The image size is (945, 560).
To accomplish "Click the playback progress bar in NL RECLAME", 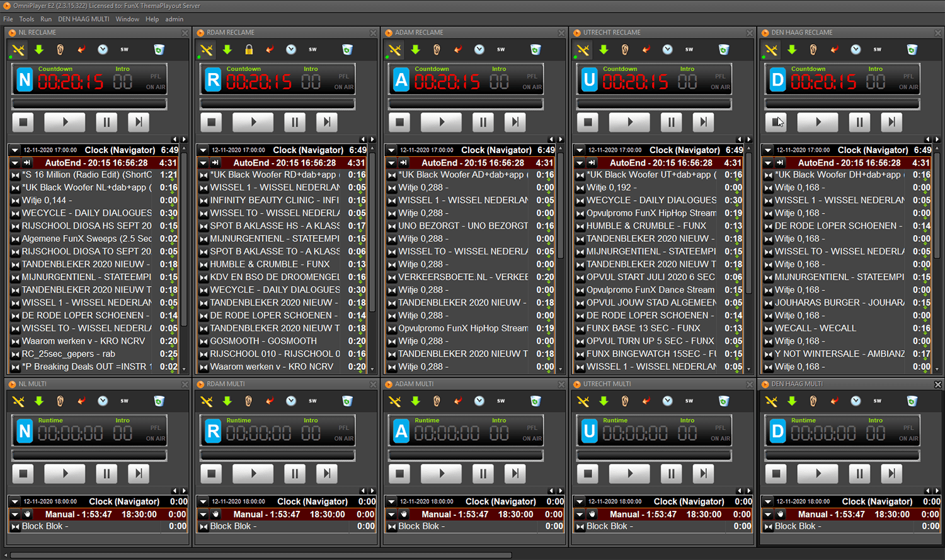I will 89,103.
